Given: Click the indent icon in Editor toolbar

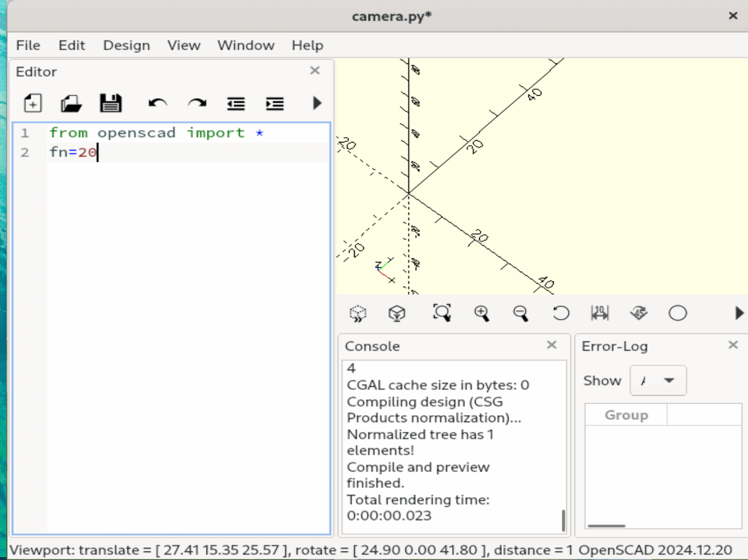Looking at the screenshot, I should (x=275, y=103).
